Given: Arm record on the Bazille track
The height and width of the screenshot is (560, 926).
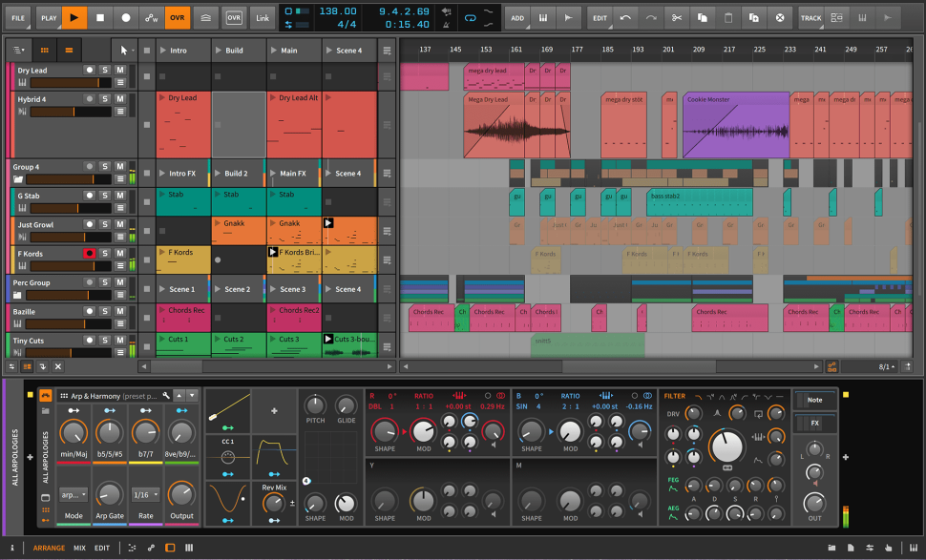Looking at the screenshot, I should (89, 311).
